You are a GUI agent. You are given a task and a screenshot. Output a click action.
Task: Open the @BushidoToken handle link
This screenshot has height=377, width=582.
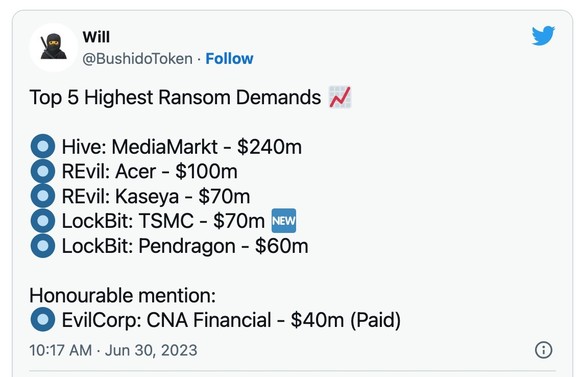click(137, 59)
